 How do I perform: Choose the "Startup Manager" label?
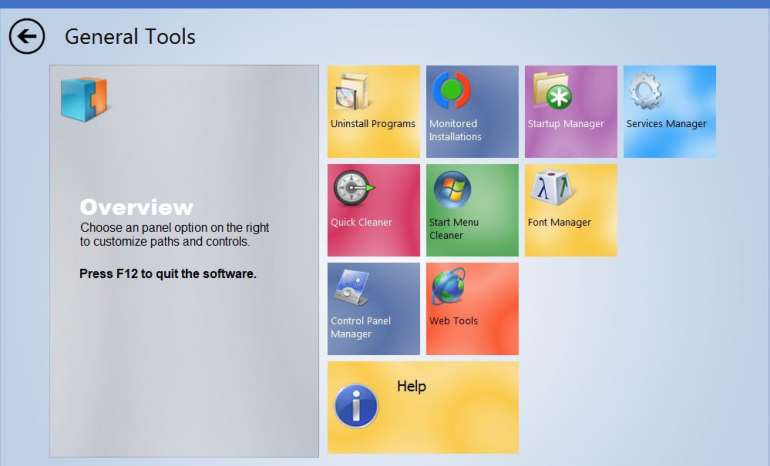pos(566,124)
